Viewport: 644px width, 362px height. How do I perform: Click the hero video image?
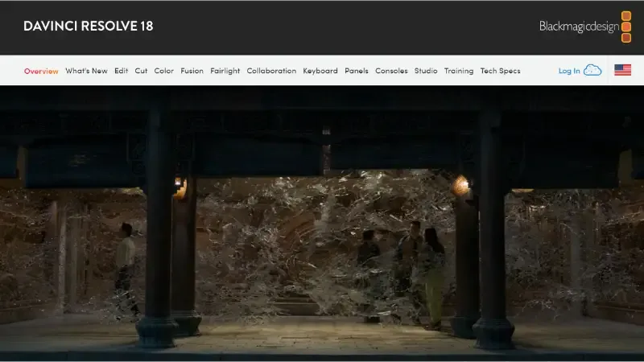click(322, 223)
